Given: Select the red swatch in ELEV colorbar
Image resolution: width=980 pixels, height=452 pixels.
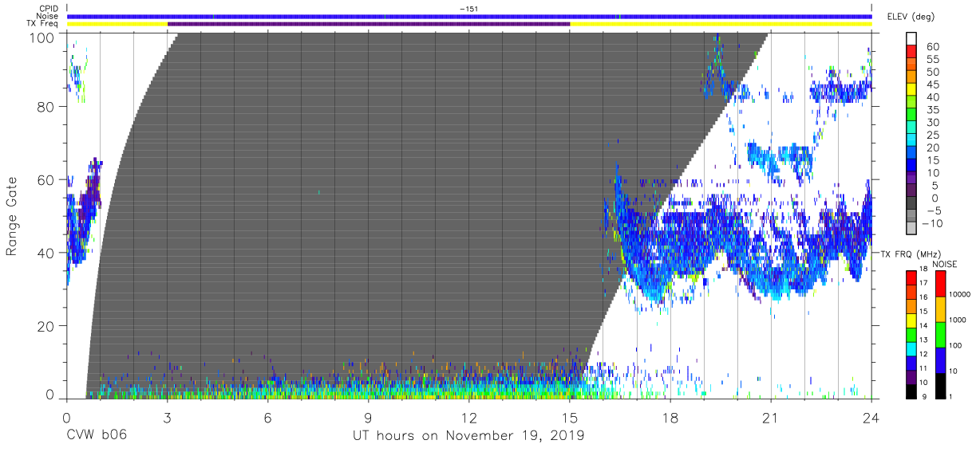Looking at the screenshot, I should point(913,53).
